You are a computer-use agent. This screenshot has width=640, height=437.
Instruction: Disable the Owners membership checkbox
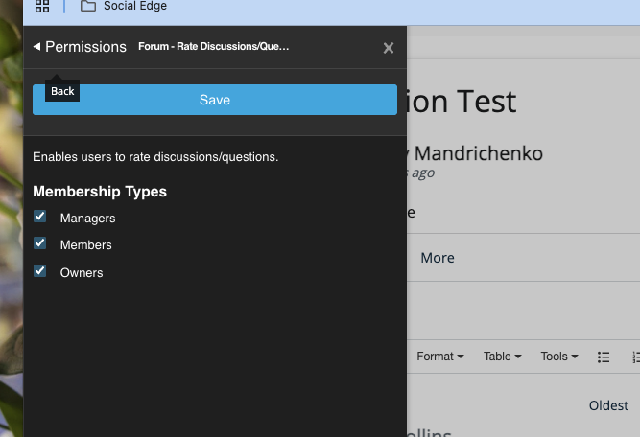[x=40, y=271]
